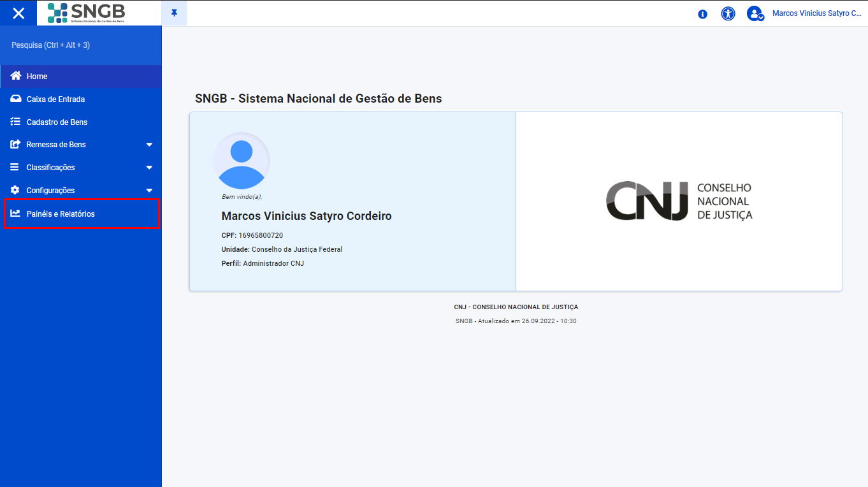Open the accessibility options icon
This screenshot has height=487, width=868.
tap(728, 13)
